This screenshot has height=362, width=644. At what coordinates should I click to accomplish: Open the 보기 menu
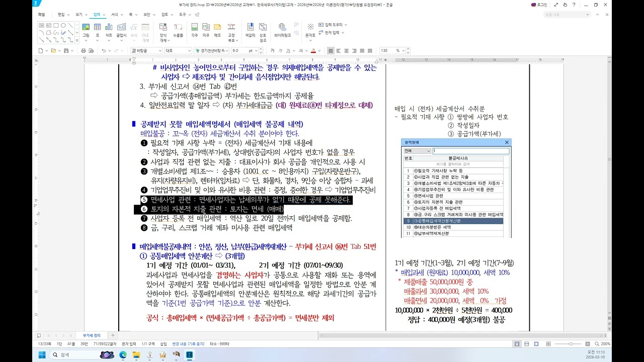click(x=79, y=15)
